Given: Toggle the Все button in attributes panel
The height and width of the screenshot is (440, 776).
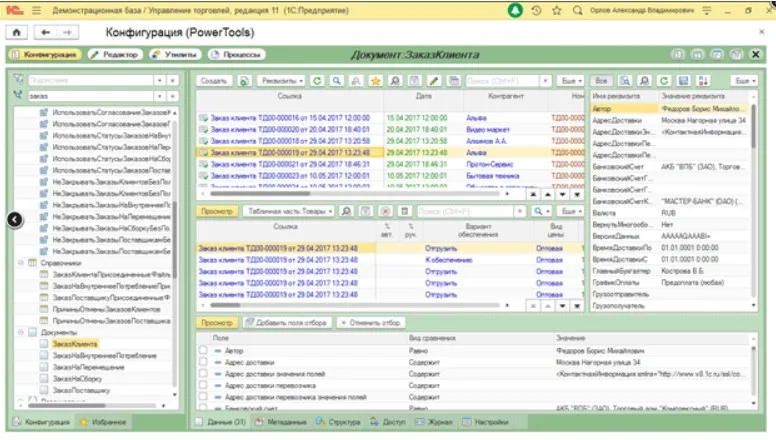Looking at the screenshot, I should click(x=601, y=81).
